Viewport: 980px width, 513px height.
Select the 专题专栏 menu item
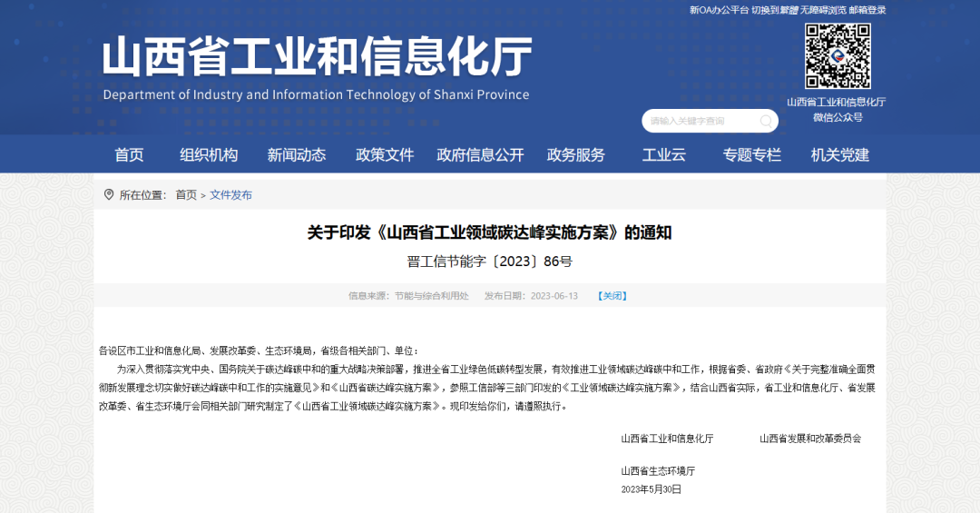pyautogui.click(x=751, y=154)
